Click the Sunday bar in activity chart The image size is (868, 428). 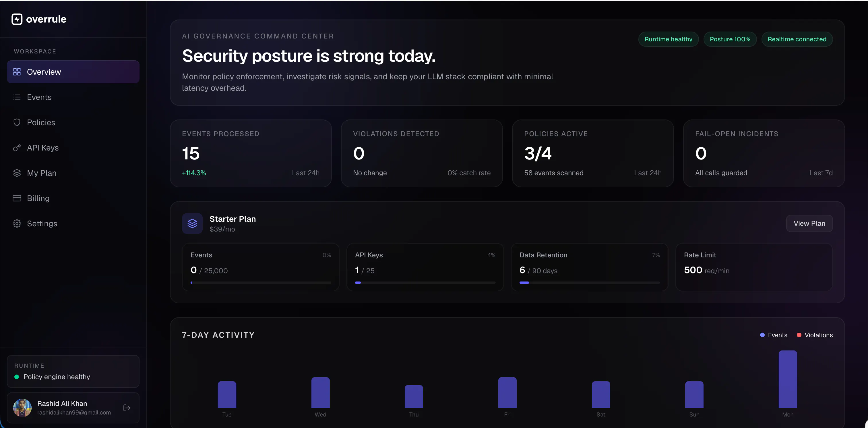[694, 395]
